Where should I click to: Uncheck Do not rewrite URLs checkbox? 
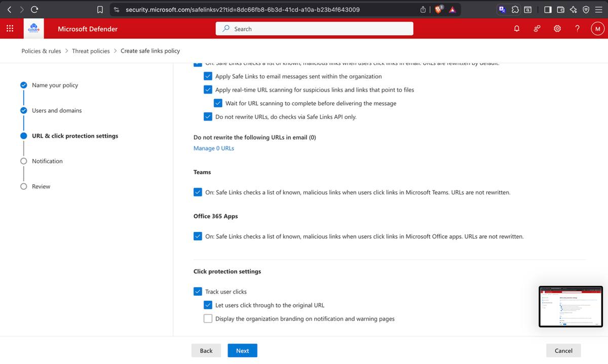point(208,117)
